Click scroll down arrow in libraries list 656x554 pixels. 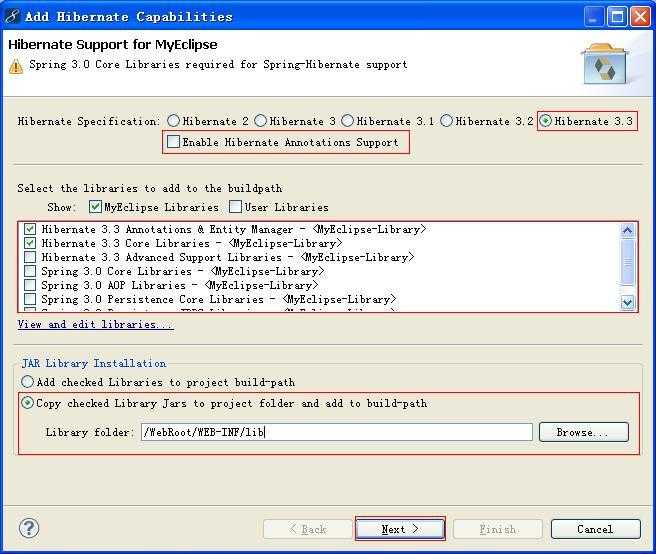(627, 302)
